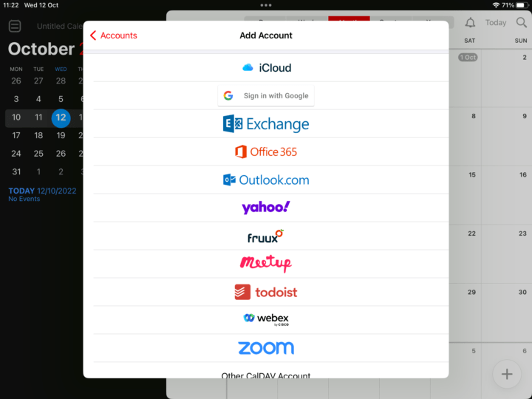Image resolution: width=532 pixels, height=399 pixels.
Task: Select the iCloud account option
Action: click(266, 68)
